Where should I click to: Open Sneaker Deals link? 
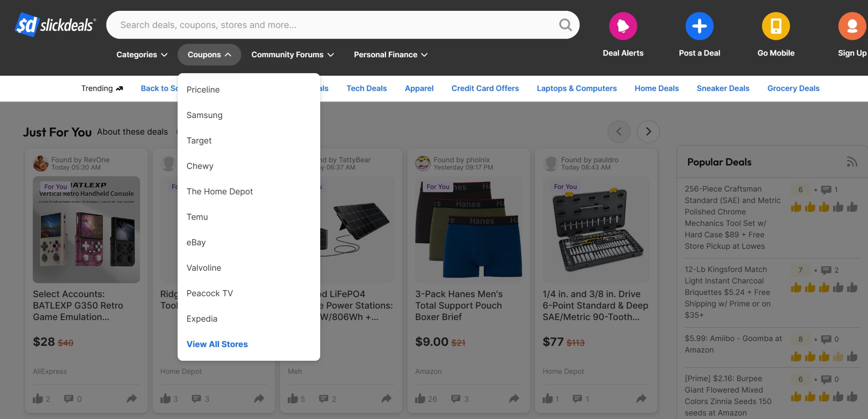point(723,88)
